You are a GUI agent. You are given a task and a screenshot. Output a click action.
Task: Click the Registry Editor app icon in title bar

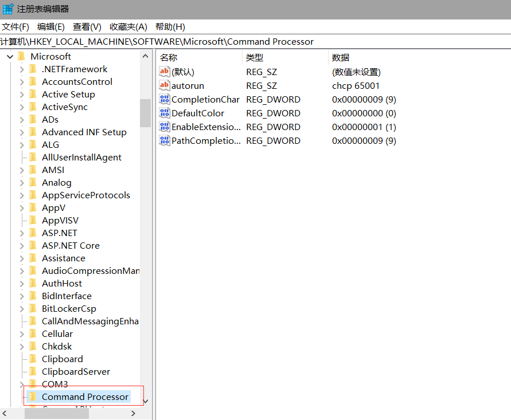(8, 9)
